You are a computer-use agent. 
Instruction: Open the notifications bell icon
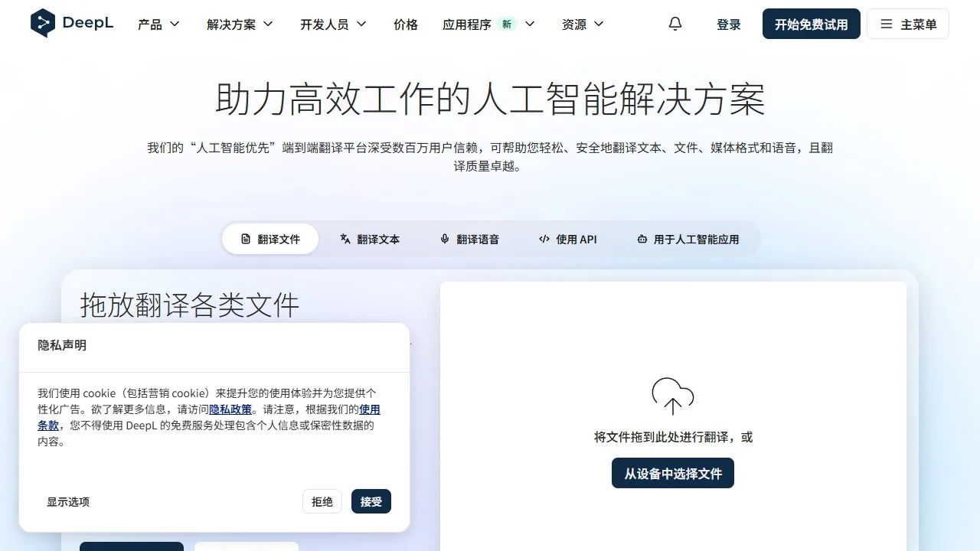point(675,24)
